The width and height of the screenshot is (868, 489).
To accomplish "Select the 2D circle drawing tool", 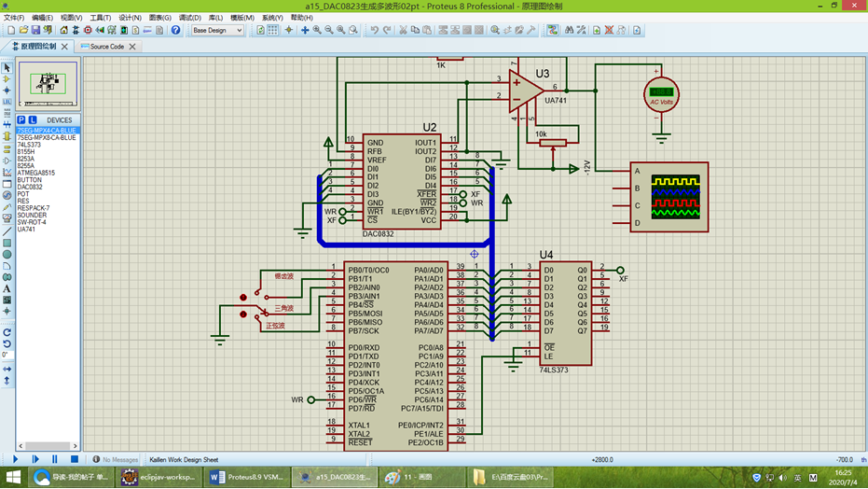I will click(x=7, y=254).
